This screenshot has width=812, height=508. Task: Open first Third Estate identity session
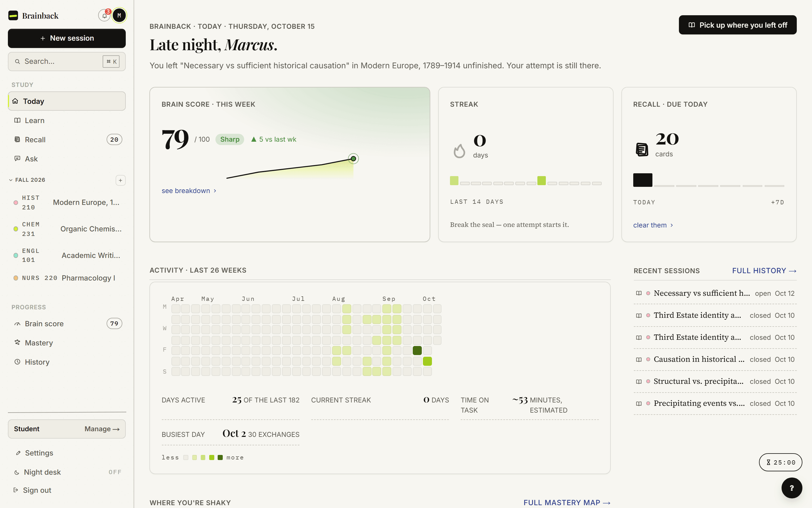click(715, 316)
